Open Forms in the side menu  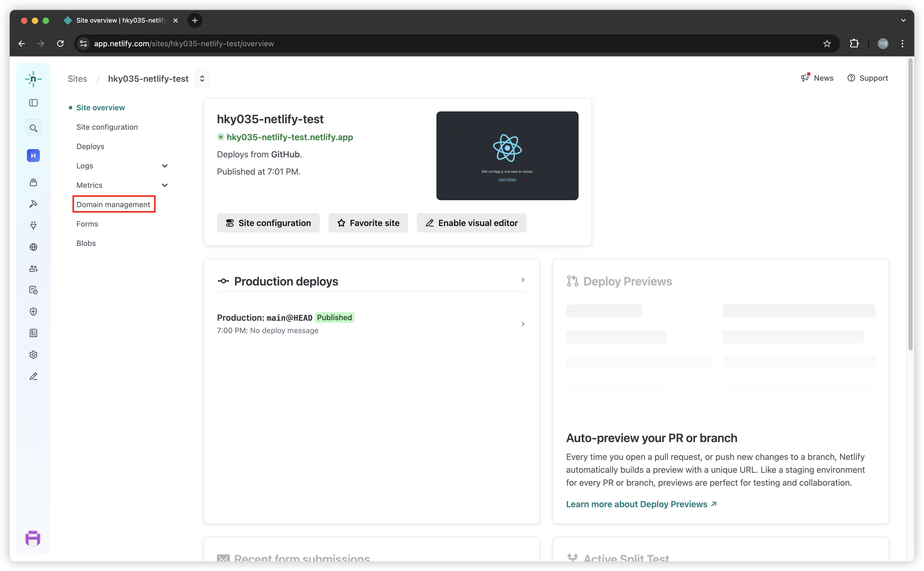point(87,224)
